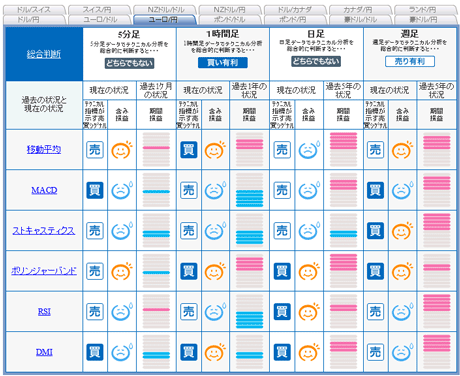The width and height of the screenshot is (460, 376).
Task: Switch to the ポンド/円 tab
Action: coord(295,20)
